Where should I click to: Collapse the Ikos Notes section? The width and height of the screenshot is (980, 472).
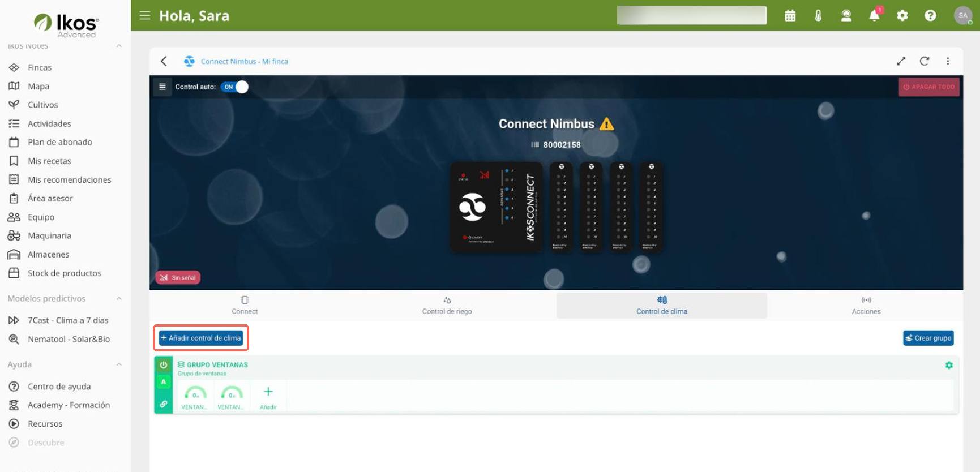(119, 46)
